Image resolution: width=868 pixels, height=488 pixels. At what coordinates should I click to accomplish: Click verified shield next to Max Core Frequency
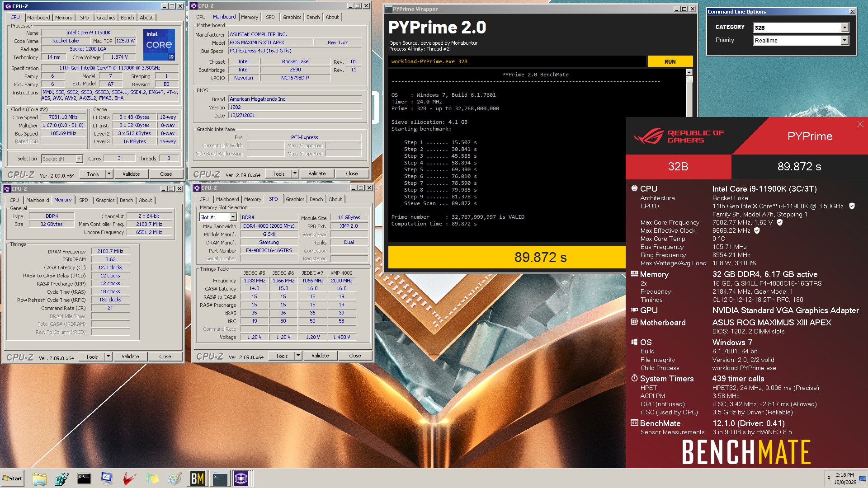click(779, 222)
